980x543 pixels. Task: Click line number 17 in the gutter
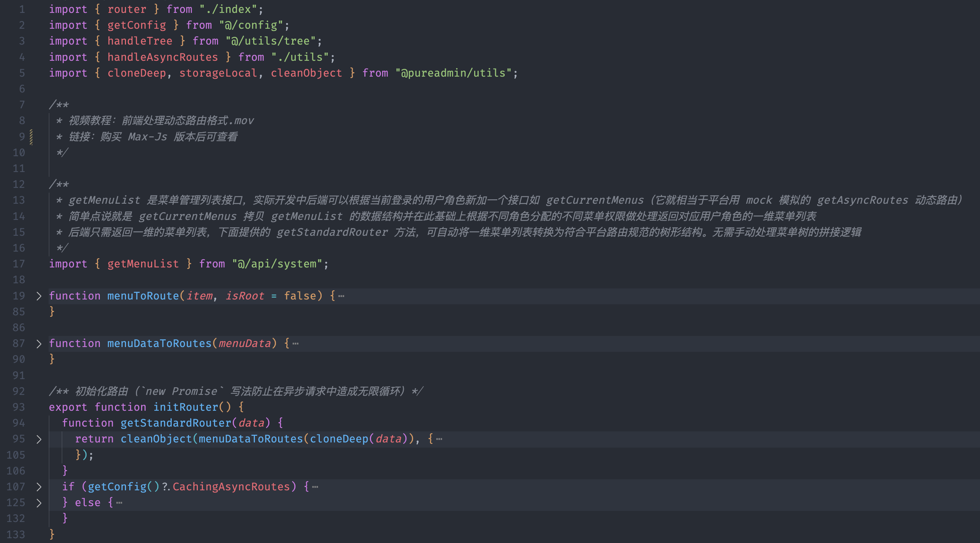19,264
